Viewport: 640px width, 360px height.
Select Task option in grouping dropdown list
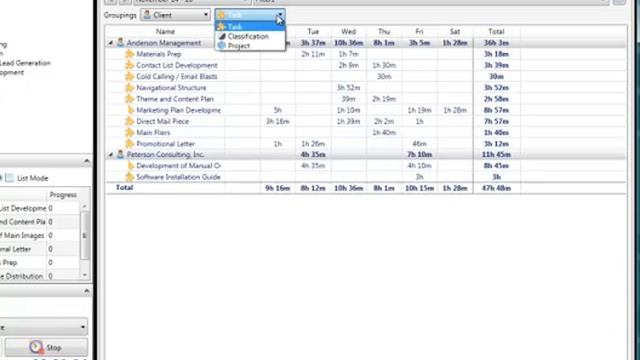point(250,27)
